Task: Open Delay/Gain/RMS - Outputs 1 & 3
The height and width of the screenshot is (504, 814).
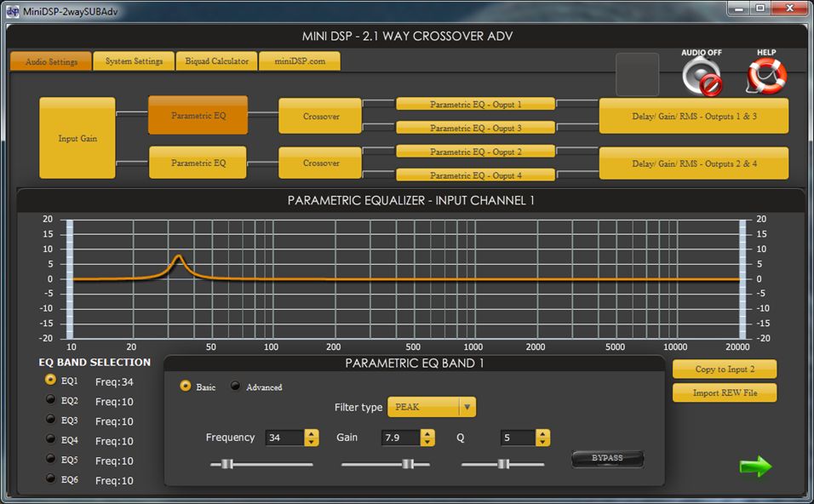Action: click(694, 117)
